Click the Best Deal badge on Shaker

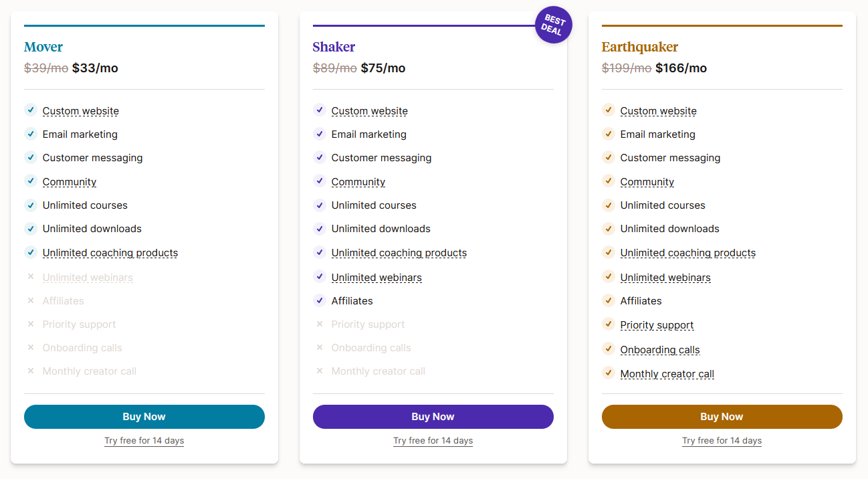tap(553, 25)
